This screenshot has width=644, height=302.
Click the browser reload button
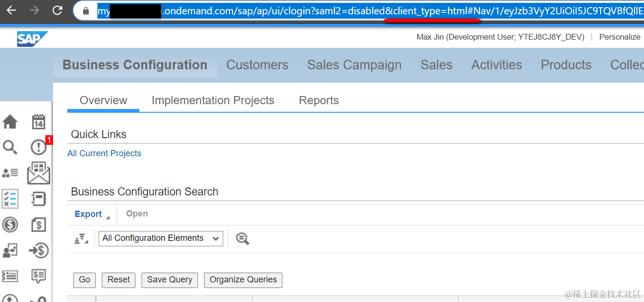tap(57, 10)
